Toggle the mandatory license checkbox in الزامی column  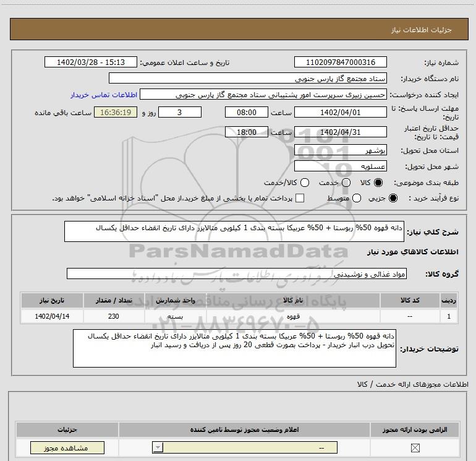tap(415, 447)
